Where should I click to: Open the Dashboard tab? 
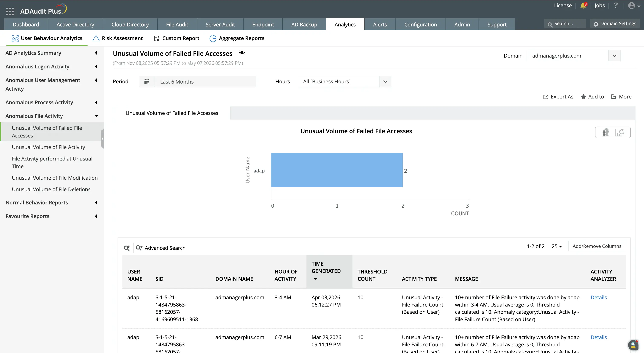[x=26, y=25]
